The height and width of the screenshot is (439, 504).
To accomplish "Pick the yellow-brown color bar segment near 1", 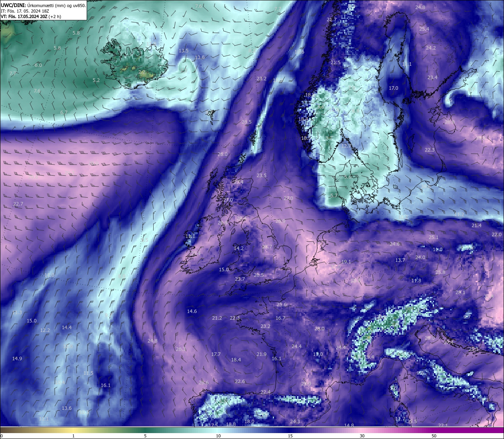I will pos(74,430).
